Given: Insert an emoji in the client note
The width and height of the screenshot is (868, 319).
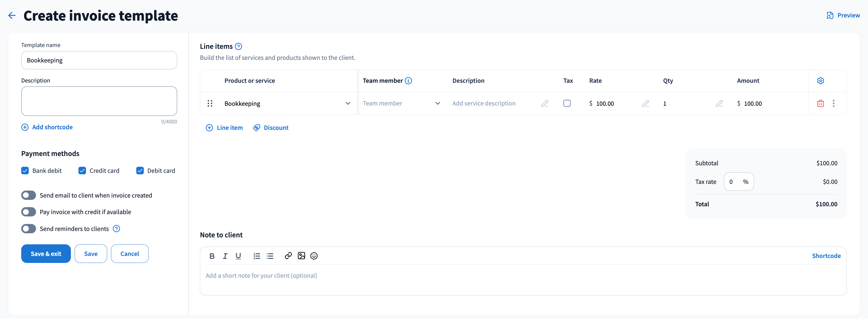Looking at the screenshot, I should click(x=314, y=256).
